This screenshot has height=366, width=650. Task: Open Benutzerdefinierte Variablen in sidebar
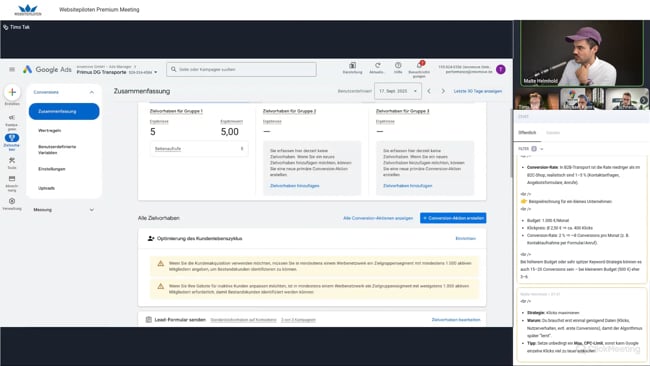[x=57, y=150]
